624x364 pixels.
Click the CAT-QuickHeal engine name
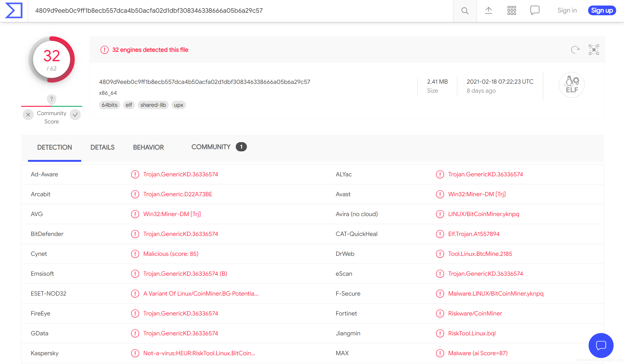[356, 234]
